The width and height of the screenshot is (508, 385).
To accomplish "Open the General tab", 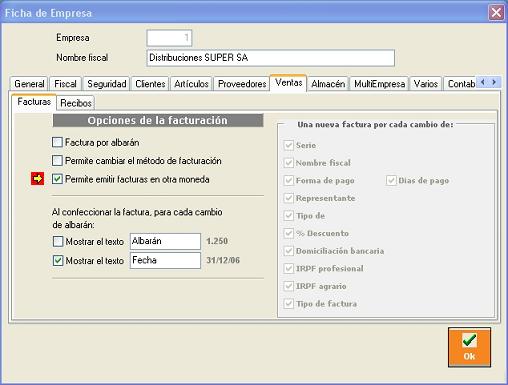I will [x=29, y=84].
